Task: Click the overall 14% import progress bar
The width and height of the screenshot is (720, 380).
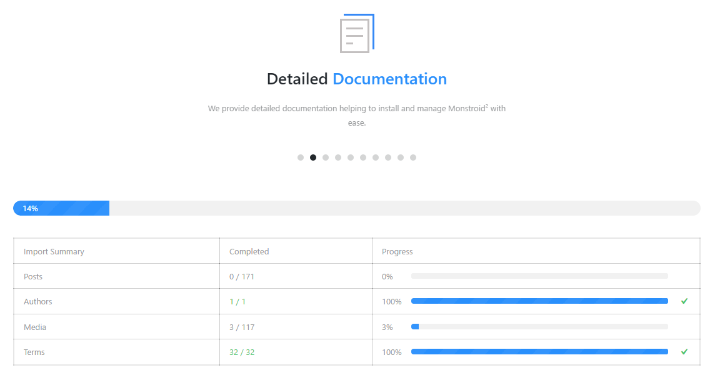Action: pos(357,208)
